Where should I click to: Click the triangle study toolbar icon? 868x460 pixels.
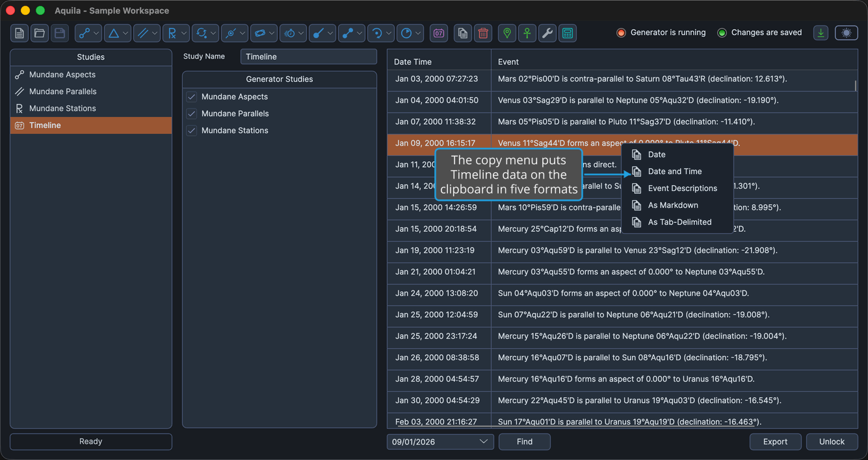(x=113, y=33)
